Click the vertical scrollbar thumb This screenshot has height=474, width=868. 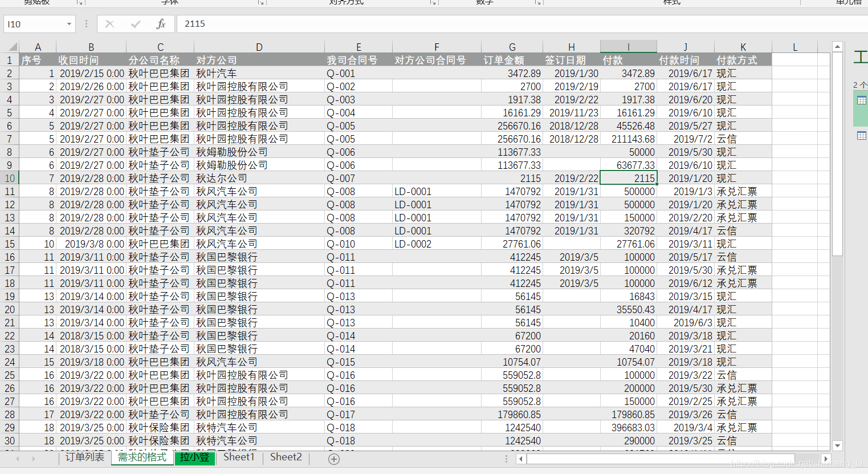click(x=837, y=154)
